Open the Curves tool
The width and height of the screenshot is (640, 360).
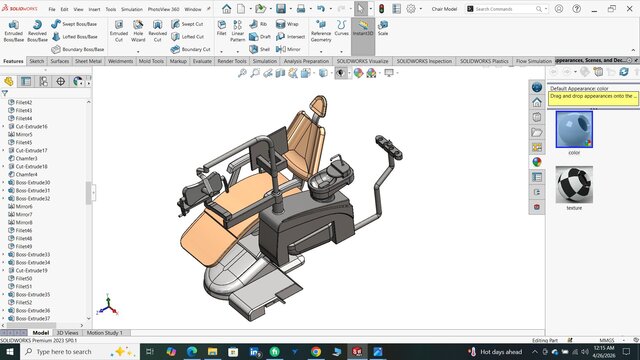coord(342,28)
